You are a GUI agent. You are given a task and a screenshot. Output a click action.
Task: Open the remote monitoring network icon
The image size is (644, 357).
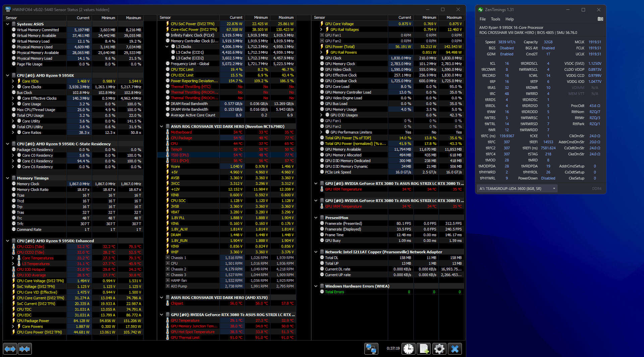(x=371, y=349)
